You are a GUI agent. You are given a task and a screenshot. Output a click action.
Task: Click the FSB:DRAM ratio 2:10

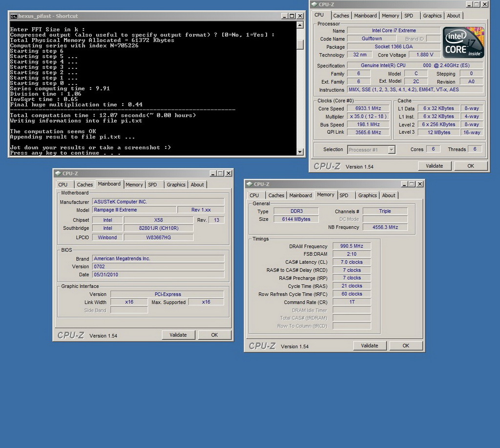pos(352,254)
